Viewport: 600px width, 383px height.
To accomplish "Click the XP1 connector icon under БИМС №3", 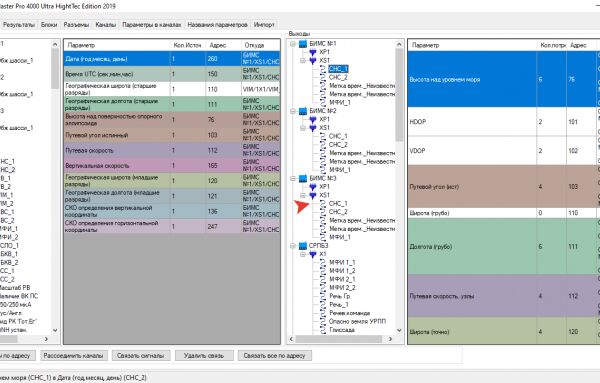I will coord(313,187).
